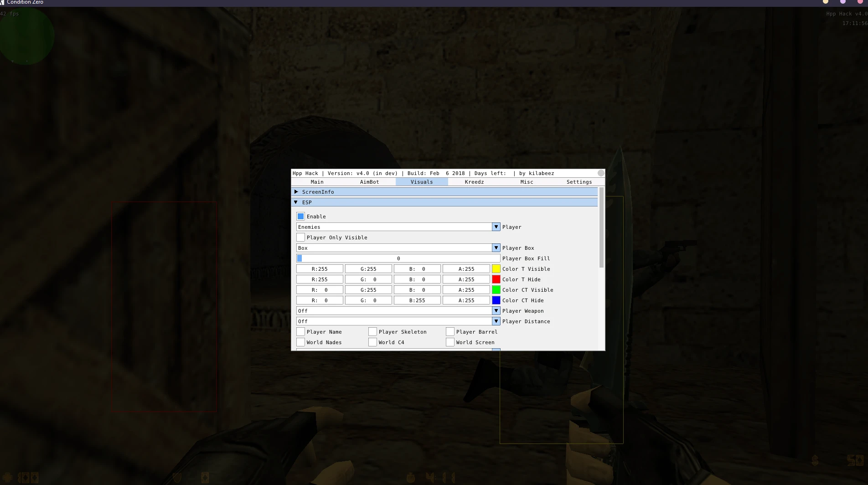Open the green Color CT Visible swatch
The image size is (868, 485).
[x=496, y=290]
